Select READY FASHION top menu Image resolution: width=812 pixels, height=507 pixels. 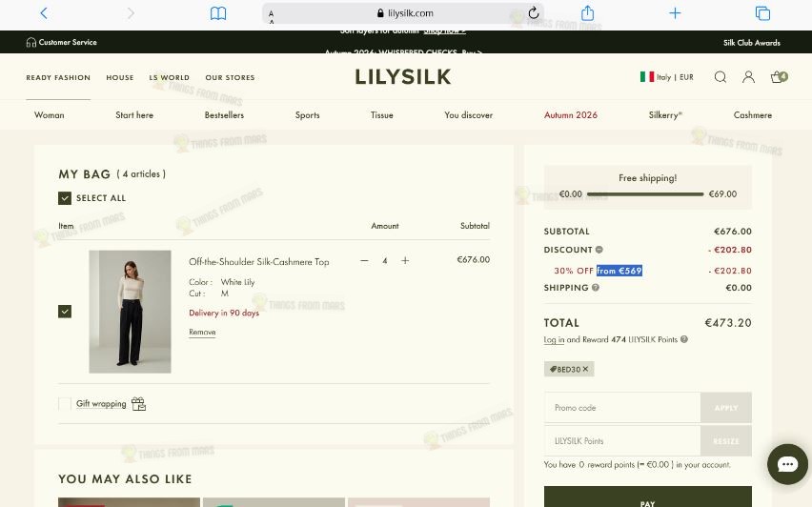[58, 78]
